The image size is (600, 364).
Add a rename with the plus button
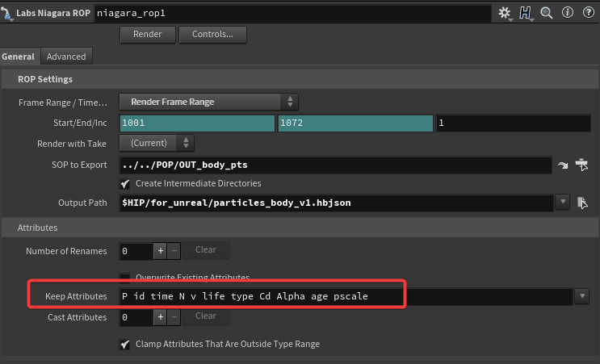[161, 251]
